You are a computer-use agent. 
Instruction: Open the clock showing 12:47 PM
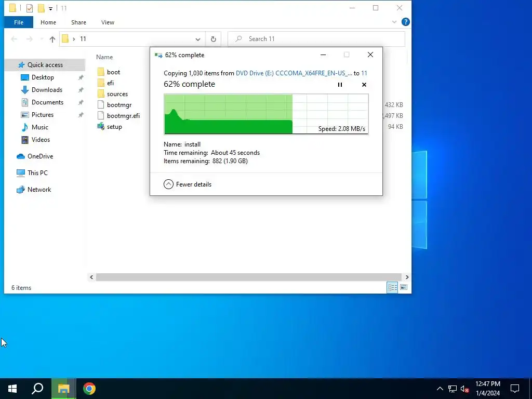click(487, 389)
